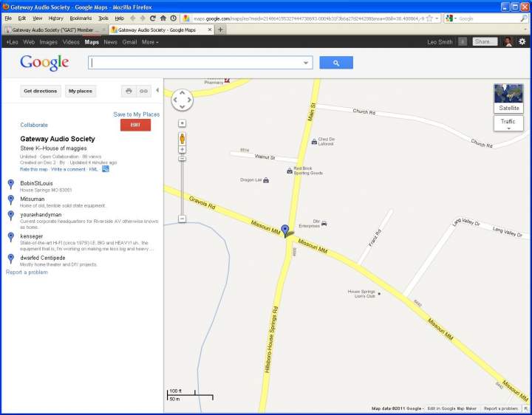Click Report a problem link in sidebar
This screenshot has height=415, width=532.
pos(27,272)
